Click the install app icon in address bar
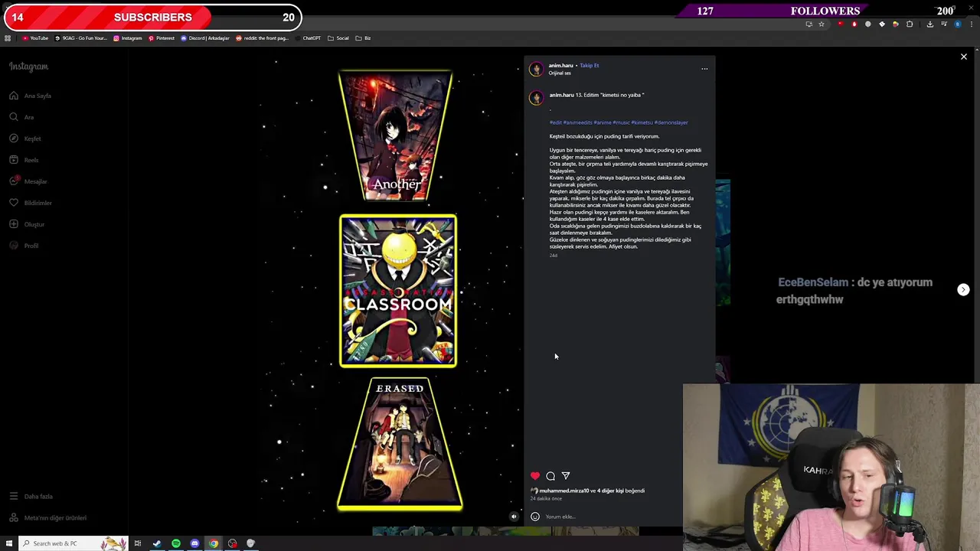Image resolution: width=980 pixels, height=551 pixels. 808,24
